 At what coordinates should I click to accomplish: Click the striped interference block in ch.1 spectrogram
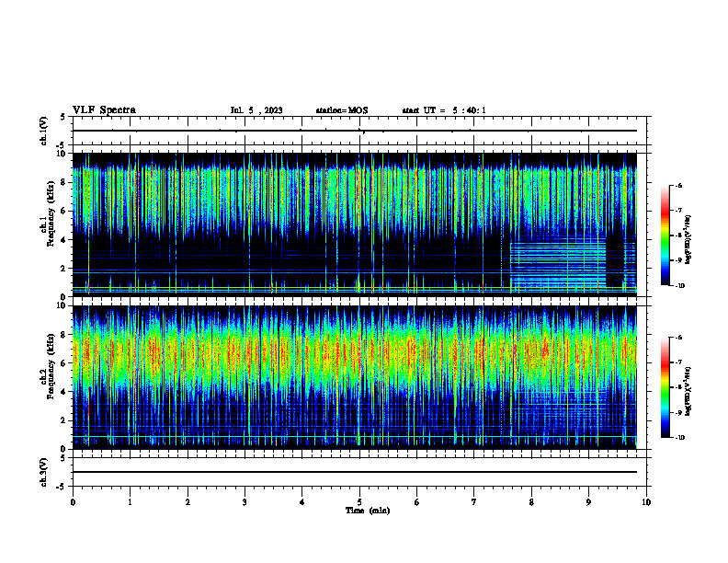click(x=558, y=265)
